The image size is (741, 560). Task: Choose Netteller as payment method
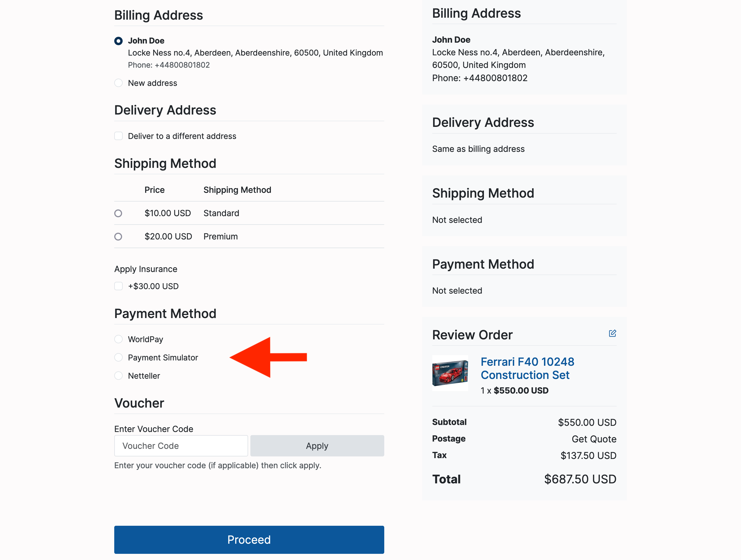point(118,376)
